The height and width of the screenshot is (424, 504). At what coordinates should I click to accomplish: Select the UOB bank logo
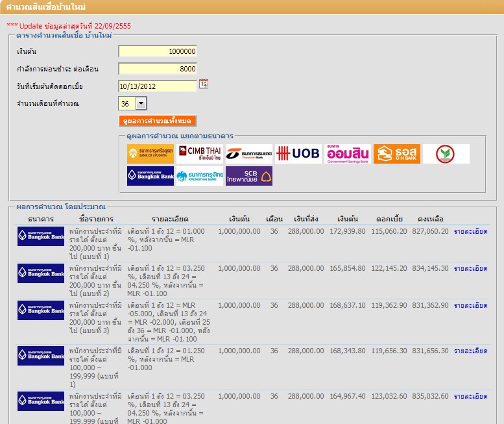298,154
